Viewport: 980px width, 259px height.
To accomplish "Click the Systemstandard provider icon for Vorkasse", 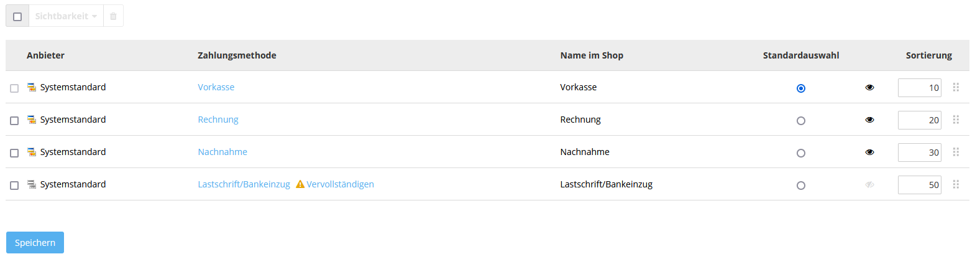I will [32, 87].
